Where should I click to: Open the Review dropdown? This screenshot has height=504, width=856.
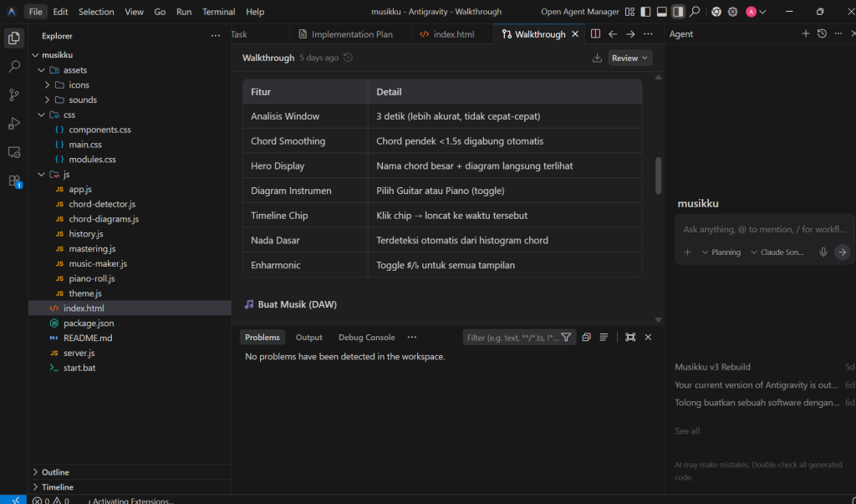click(x=630, y=59)
